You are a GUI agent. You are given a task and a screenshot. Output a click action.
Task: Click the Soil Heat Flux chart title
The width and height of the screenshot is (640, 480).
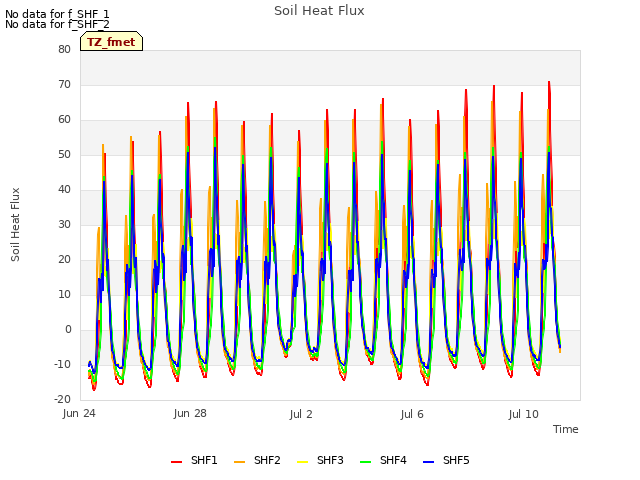point(319,11)
